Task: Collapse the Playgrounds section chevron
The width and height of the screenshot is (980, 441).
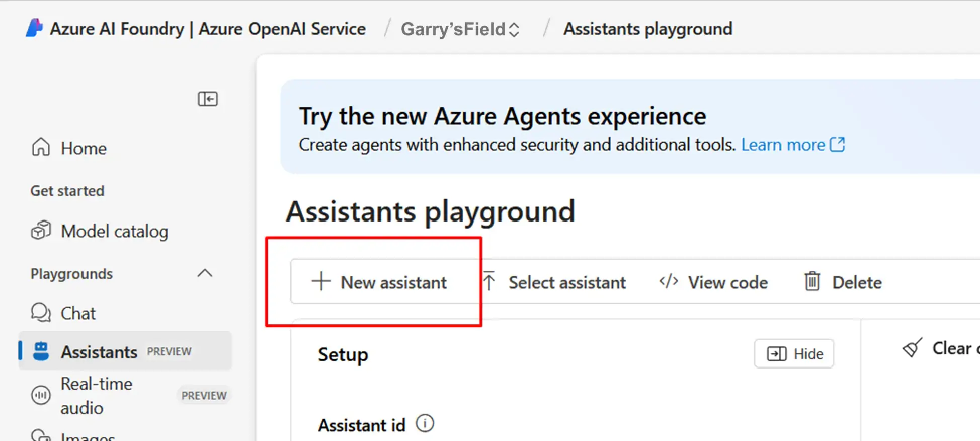Action: [x=205, y=273]
